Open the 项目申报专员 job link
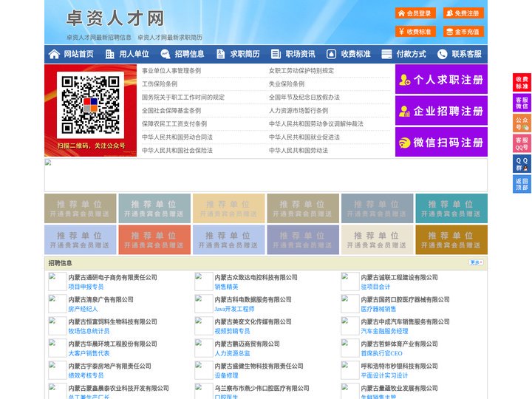Screen dimensions: 532x399 pyautogui.click(x=86, y=287)
